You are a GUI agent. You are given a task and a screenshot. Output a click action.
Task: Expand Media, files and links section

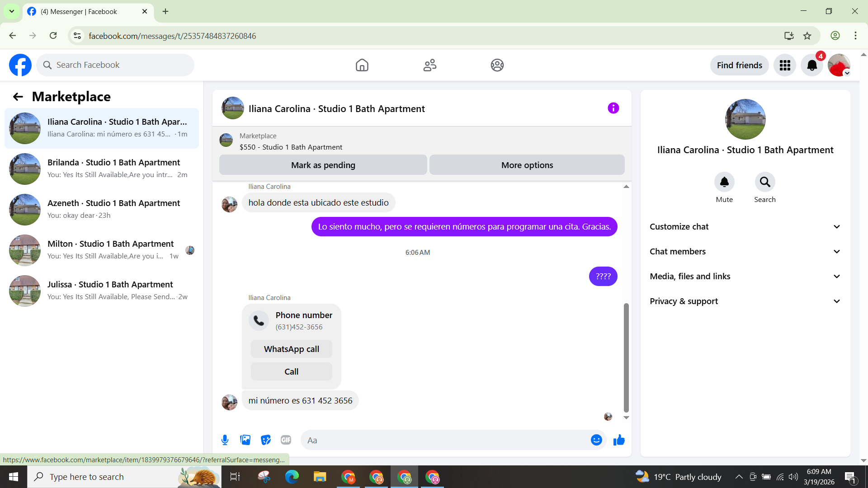745,277
